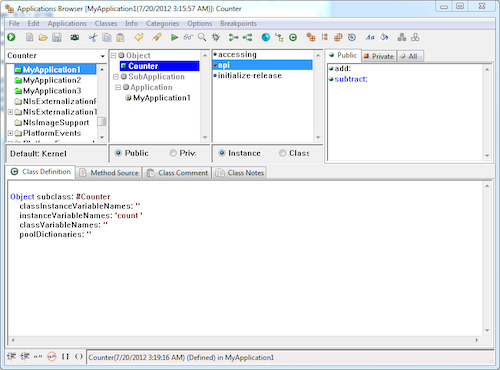Click the blue globe toolbar icon
Image resolution: width=500 pixels, height=370 pixels.
(x=266, y=37)
